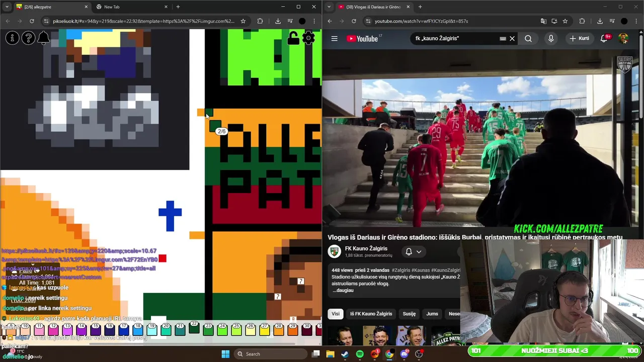Viewport: 644px width, 362px height.
Task: Open Spotify from the taskbar
Action: pyautogui.click(x=360, y=354)
